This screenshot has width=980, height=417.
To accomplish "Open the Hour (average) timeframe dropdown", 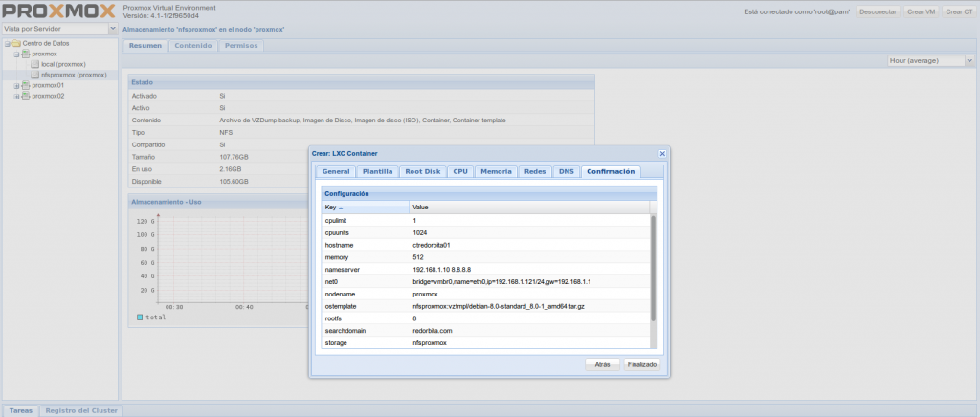I will click(969, 60).
